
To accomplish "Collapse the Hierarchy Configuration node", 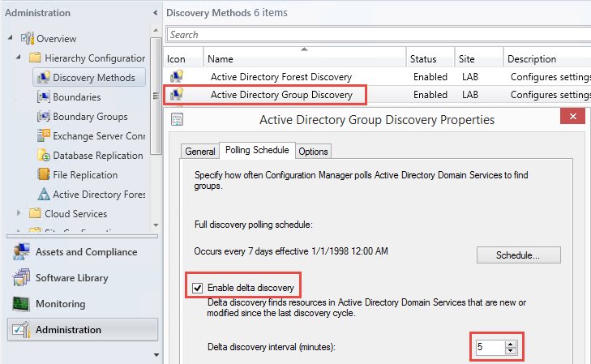I will point(18,57).
